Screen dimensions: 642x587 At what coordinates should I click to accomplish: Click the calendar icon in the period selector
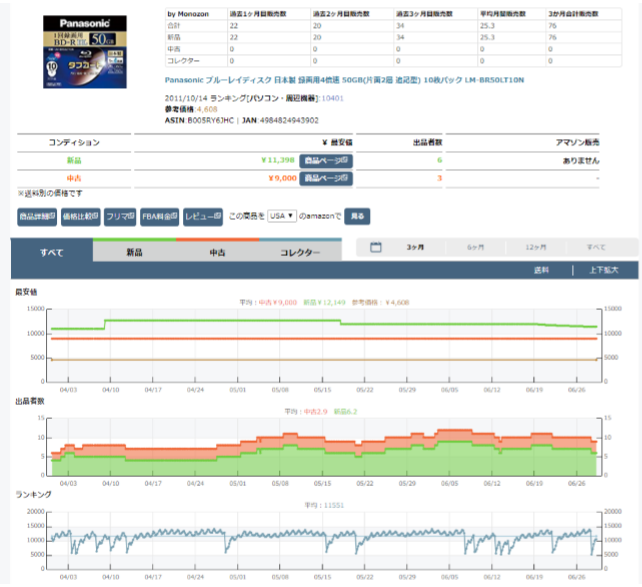[375, 247]
